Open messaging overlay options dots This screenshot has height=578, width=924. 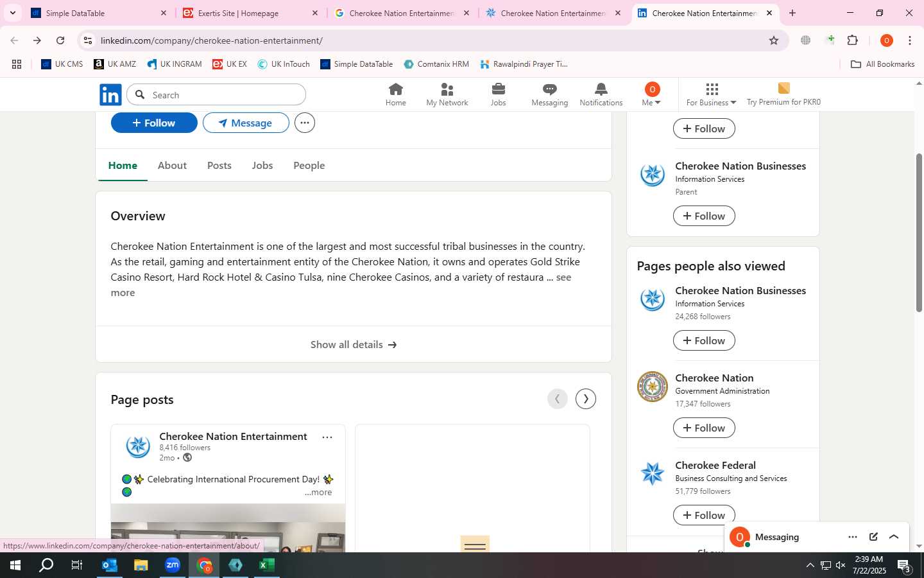coord(852,537)
